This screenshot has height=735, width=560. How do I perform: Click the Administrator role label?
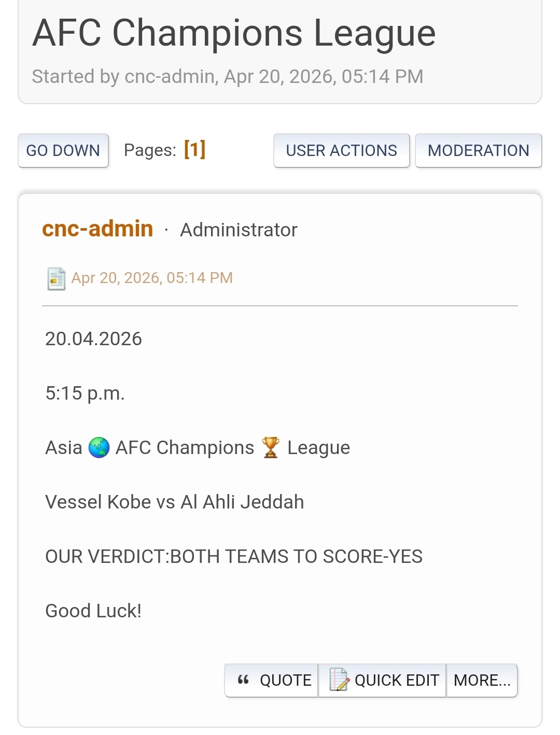(x=239, y=230)
